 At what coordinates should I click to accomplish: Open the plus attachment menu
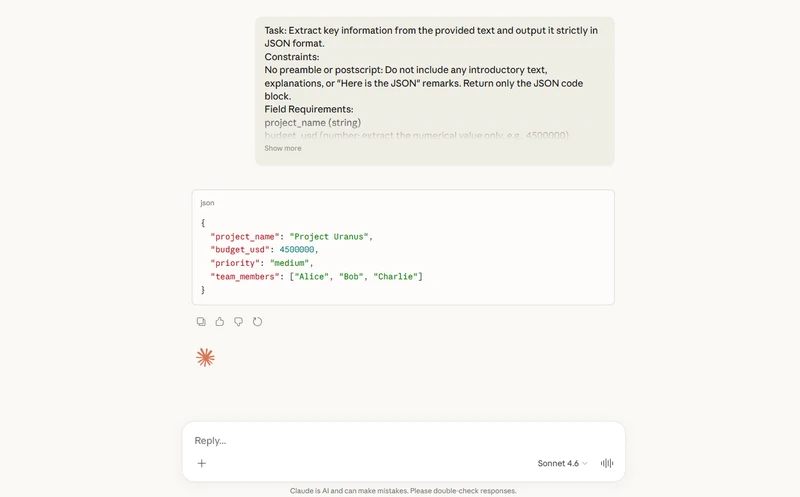[202, 463]
